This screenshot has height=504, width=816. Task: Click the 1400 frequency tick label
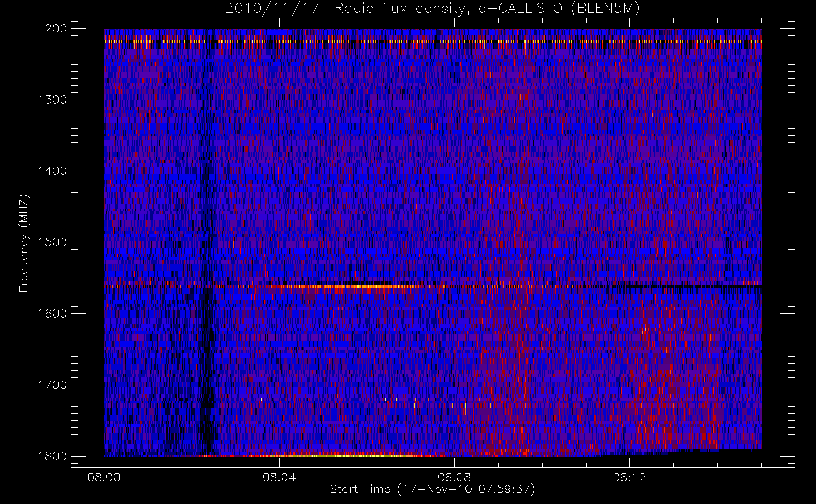pyautogui.click(x=52, y=171)
